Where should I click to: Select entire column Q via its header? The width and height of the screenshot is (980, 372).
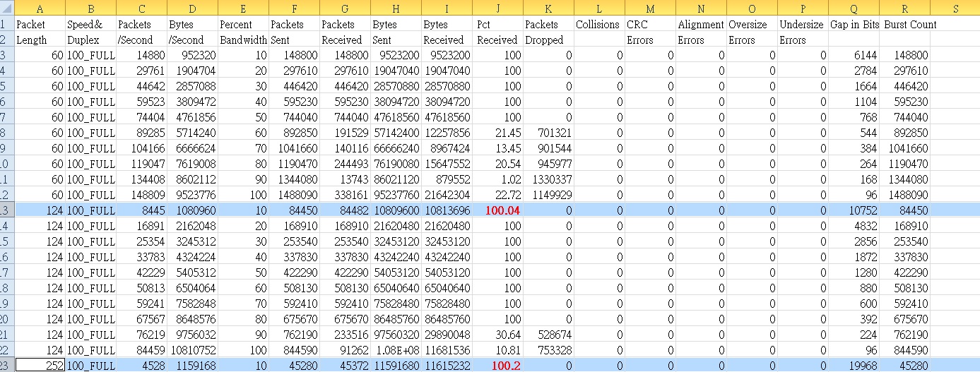(x=854, y=8)
